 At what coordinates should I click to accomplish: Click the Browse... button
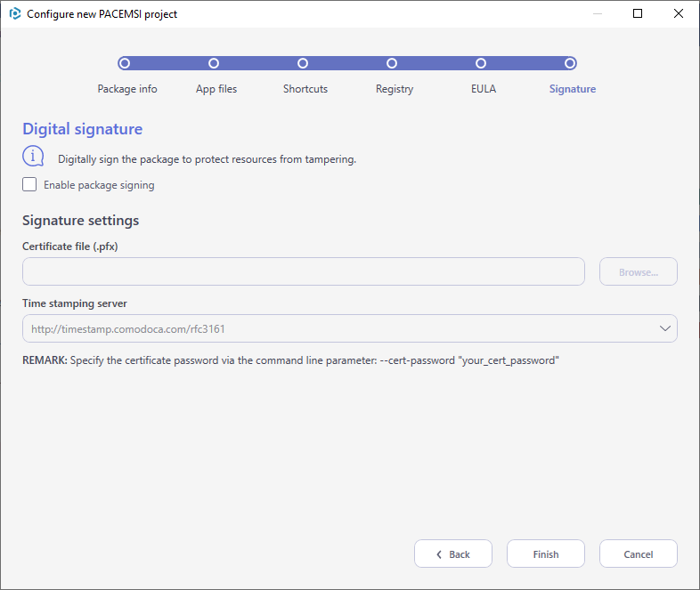(639, 271)
